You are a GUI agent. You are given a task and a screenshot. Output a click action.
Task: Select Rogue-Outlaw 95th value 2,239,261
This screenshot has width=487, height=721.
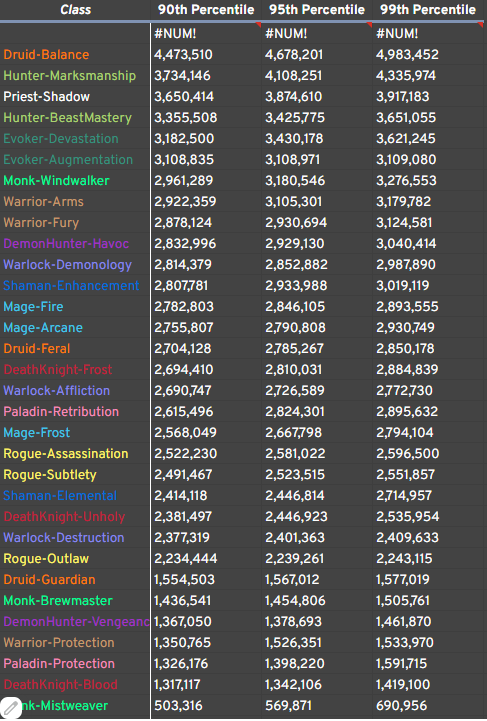pyautogui.click(x=294, y=559)
